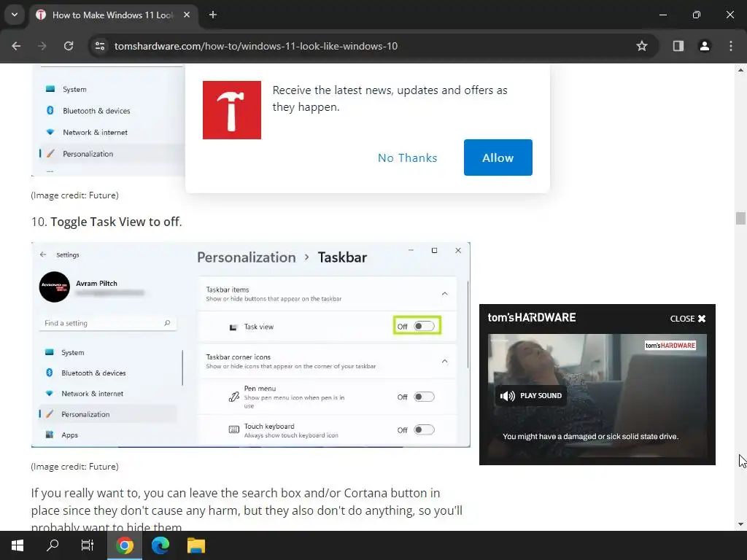This screenshot has height=560, width=747.
Task: Open the Chrome profile menu
Action: (704, 46)
